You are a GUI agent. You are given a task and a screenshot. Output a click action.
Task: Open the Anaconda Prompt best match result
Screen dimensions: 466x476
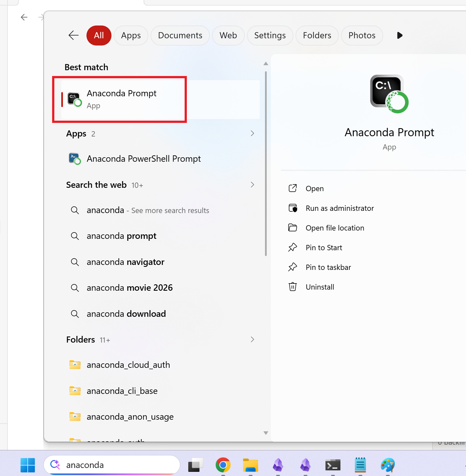pos(161,99)
